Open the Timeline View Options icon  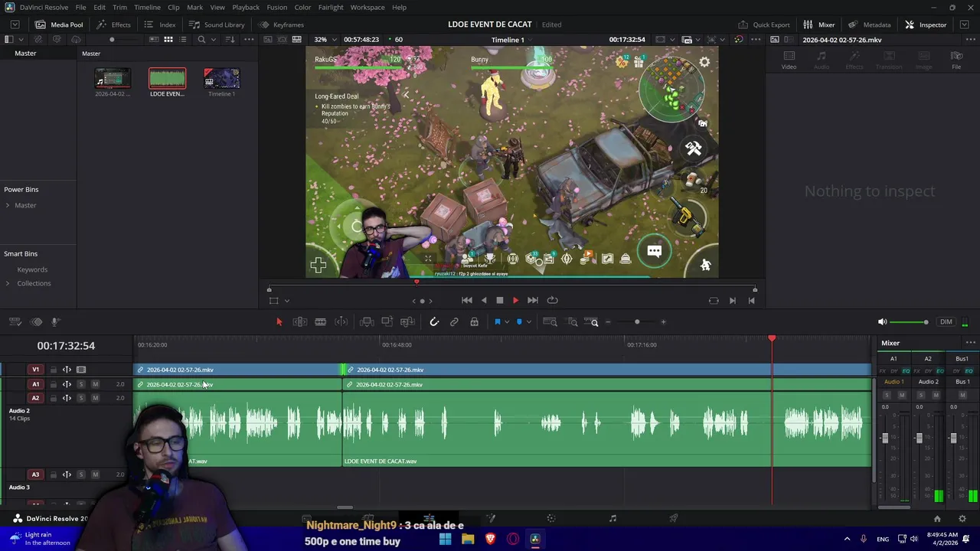(x=15, y=322)
